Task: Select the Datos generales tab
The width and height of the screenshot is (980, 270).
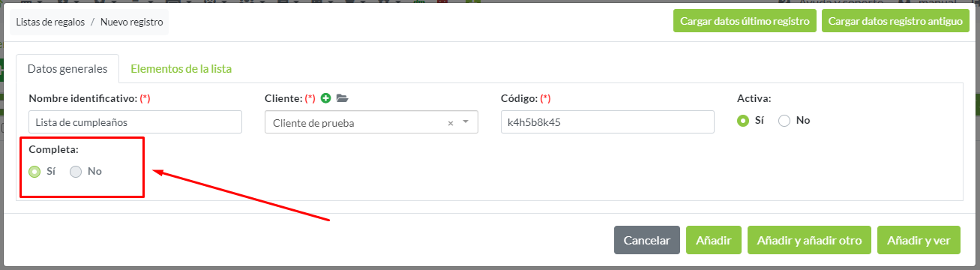Action: coord(67,68)
